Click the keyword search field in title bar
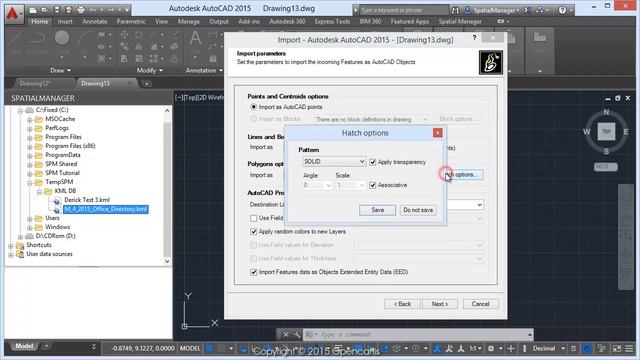The image size is (640, 360). coord(404,10)
